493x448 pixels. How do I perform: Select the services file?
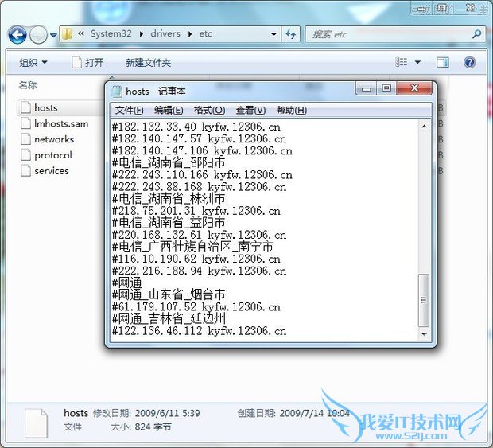coord(52,171)
